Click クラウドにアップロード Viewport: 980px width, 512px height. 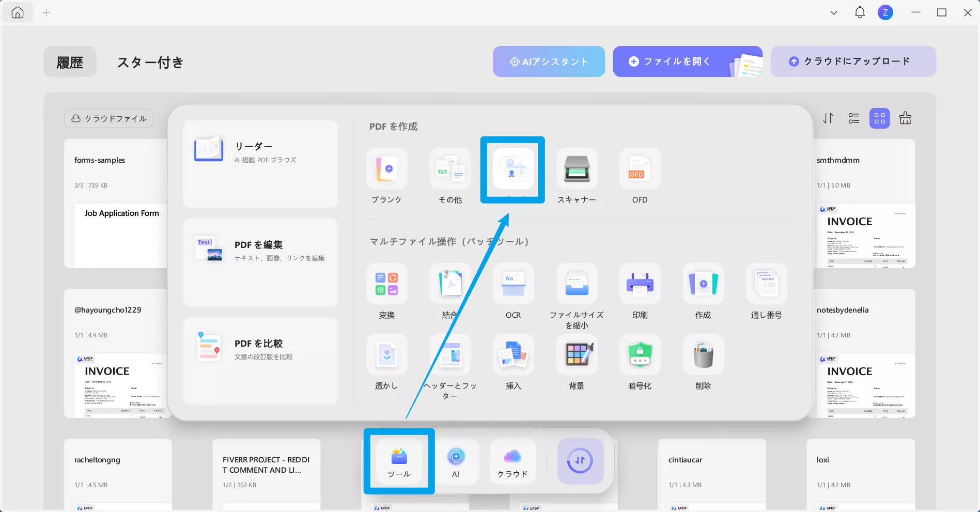pos(853,61)
